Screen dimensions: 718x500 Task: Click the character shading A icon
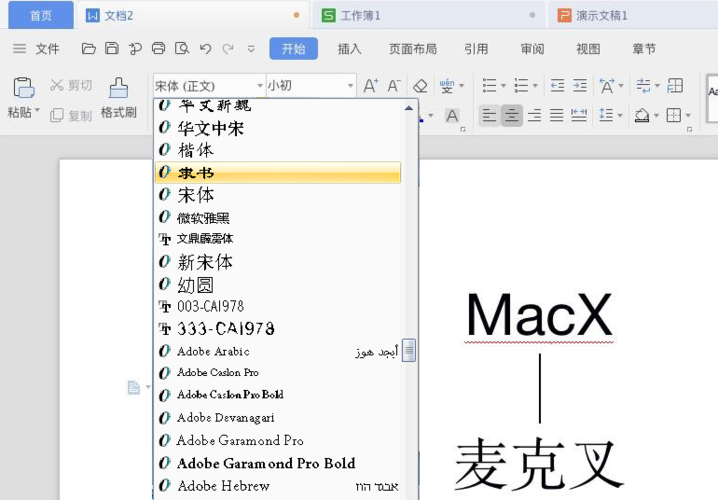point(452,115)
